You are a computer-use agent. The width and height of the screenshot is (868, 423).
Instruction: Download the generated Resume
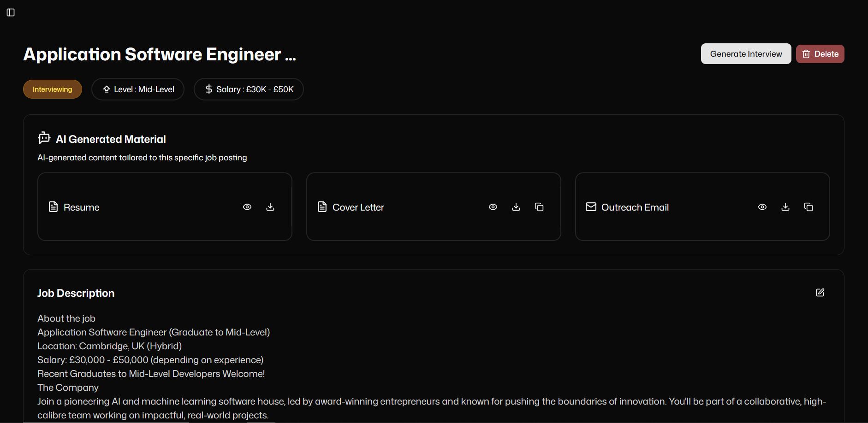tap(270, 207)
